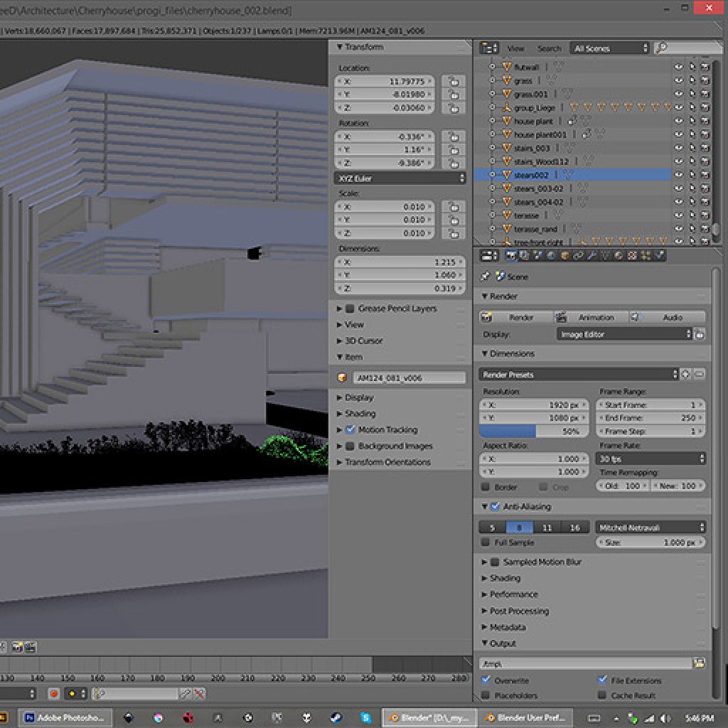Uncheck the Overwrite output option
The width and height of the screenshot is (728, 728).
[486, 680]
